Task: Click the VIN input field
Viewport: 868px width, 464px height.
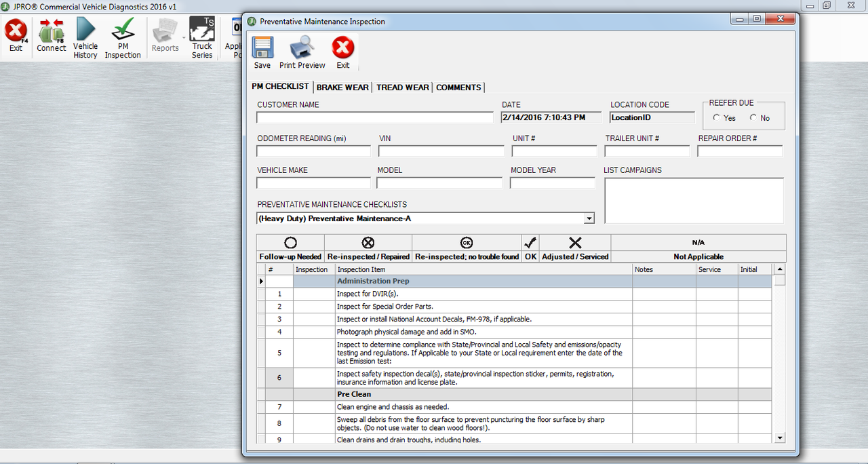Action: pos(440,151)
